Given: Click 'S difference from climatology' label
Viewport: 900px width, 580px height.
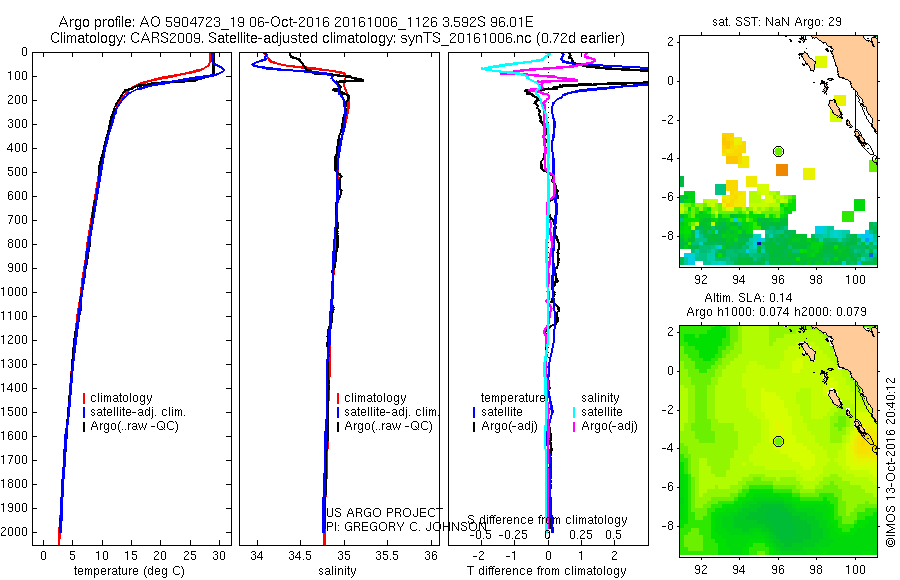Looking at the screenshot, I should coord(548,520).
